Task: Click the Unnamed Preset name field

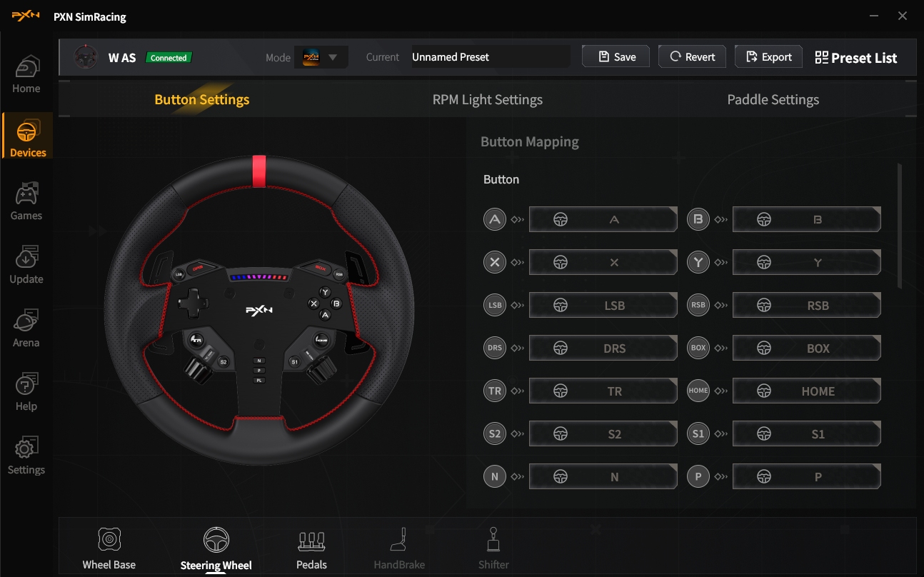Action: click(491, 57)
